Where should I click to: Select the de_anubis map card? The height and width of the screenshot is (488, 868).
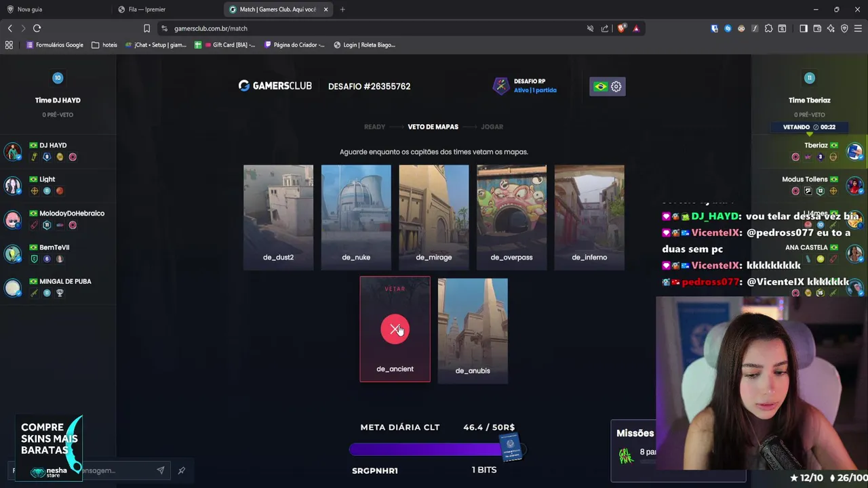pyautogui.click(x=473, y=331)
